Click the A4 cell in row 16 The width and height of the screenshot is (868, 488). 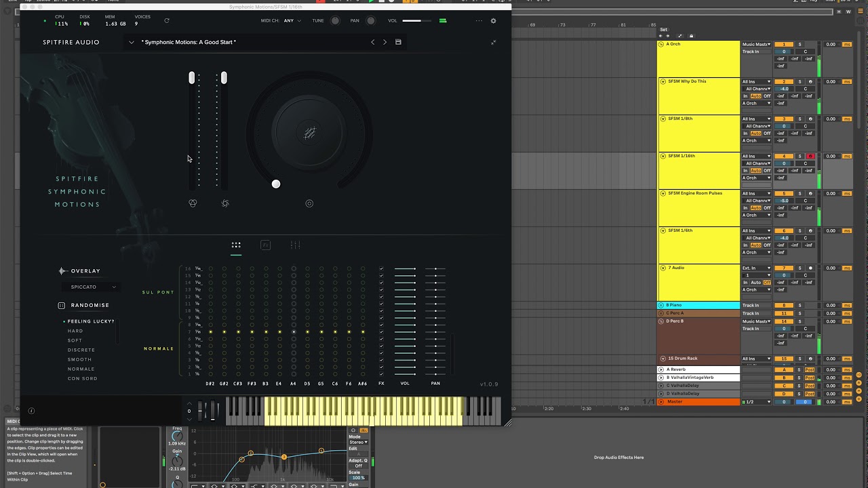coord(294,268)
